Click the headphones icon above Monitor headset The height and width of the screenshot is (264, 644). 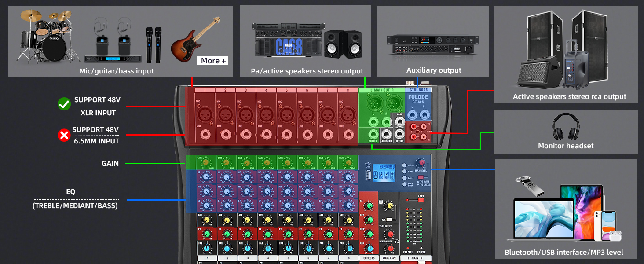[x=566, y=126]
